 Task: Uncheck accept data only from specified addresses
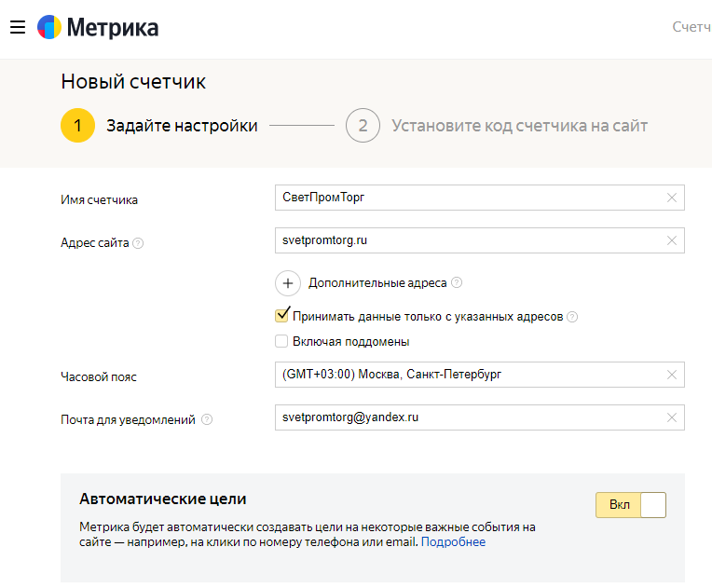(x=281, y=316)
